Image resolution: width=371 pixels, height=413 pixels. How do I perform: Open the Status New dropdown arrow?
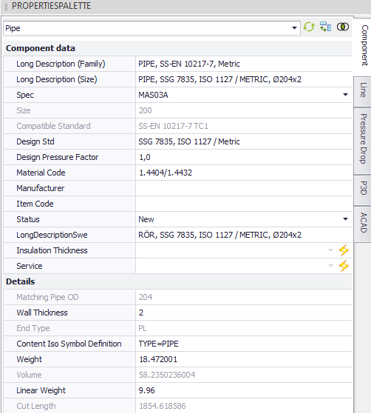345,219
